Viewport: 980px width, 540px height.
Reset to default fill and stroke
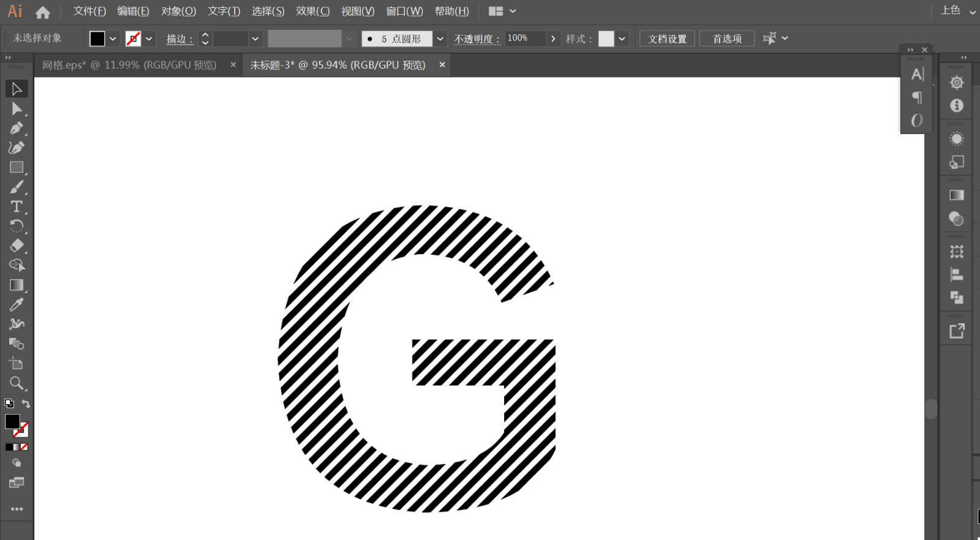(9, 403)
